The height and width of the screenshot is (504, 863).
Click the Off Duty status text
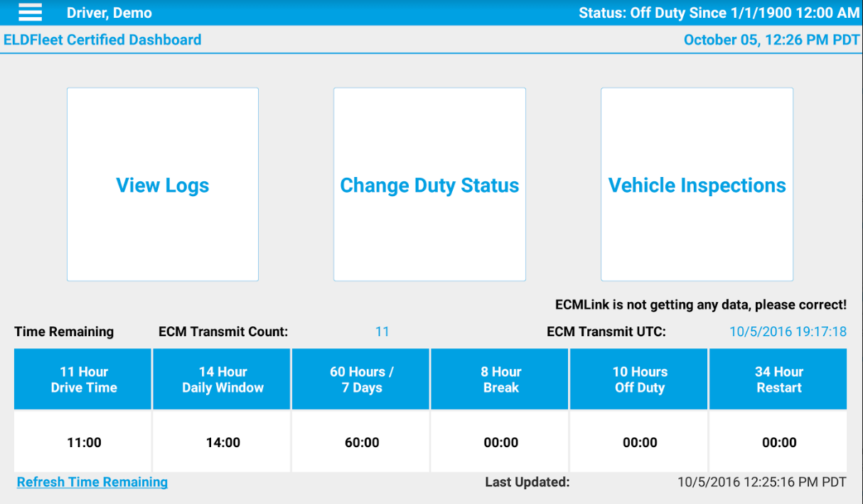pyautogui.click(x=719, y=13)
